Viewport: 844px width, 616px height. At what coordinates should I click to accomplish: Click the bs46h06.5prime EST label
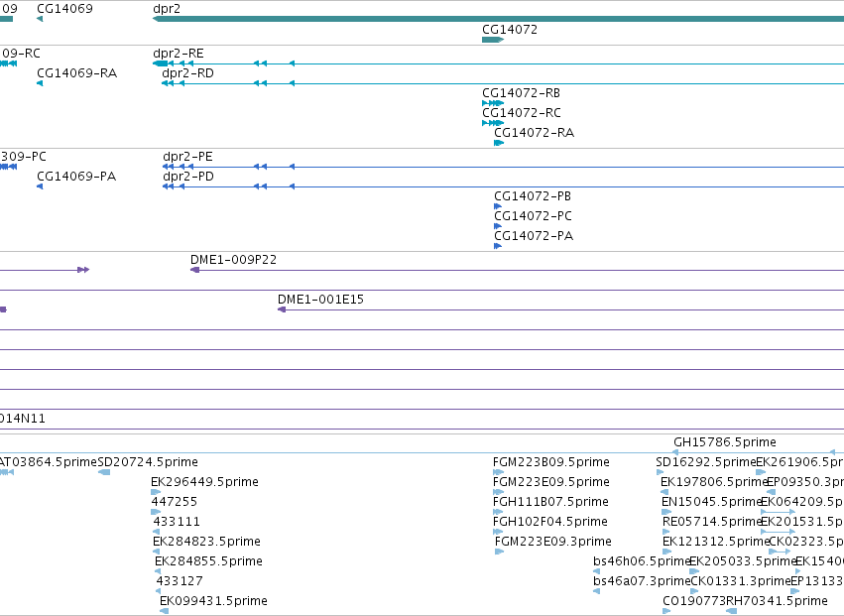tap(642, 561)
